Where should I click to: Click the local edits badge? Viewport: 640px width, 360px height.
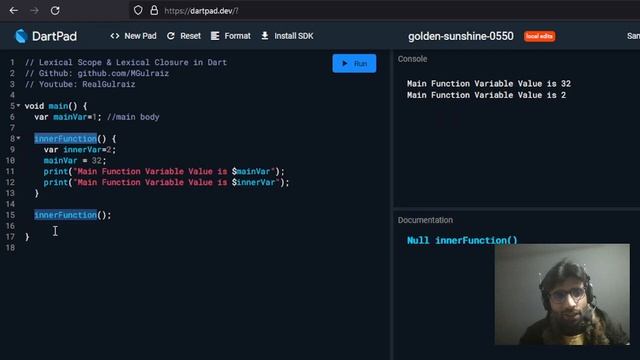539,36
